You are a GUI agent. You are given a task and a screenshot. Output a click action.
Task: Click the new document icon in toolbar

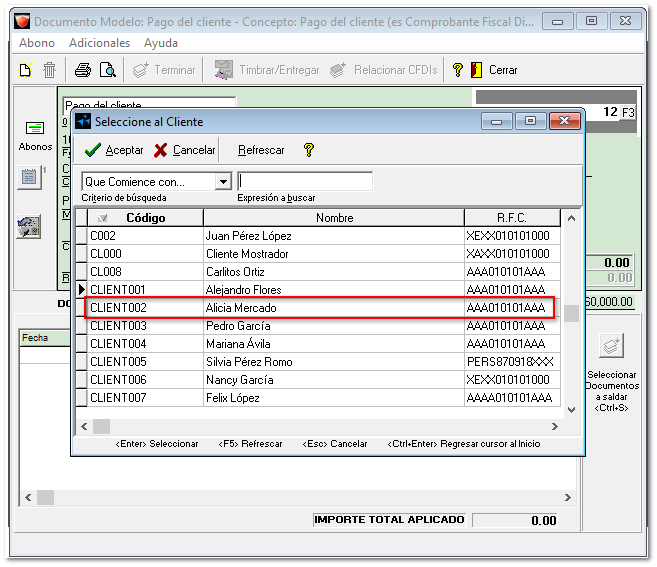(x=27, y=70)
